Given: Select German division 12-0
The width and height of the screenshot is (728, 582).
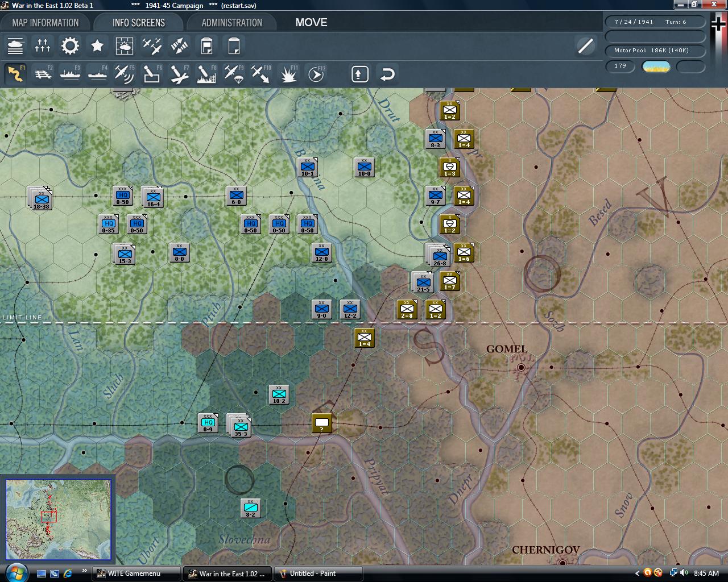Looking at the screenshot, I should 321,252.
